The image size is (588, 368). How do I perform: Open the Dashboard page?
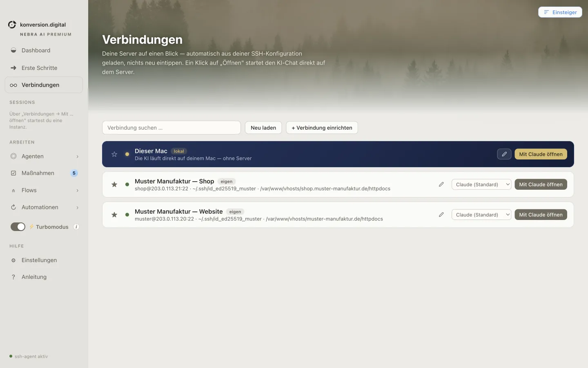coord(44,50)
